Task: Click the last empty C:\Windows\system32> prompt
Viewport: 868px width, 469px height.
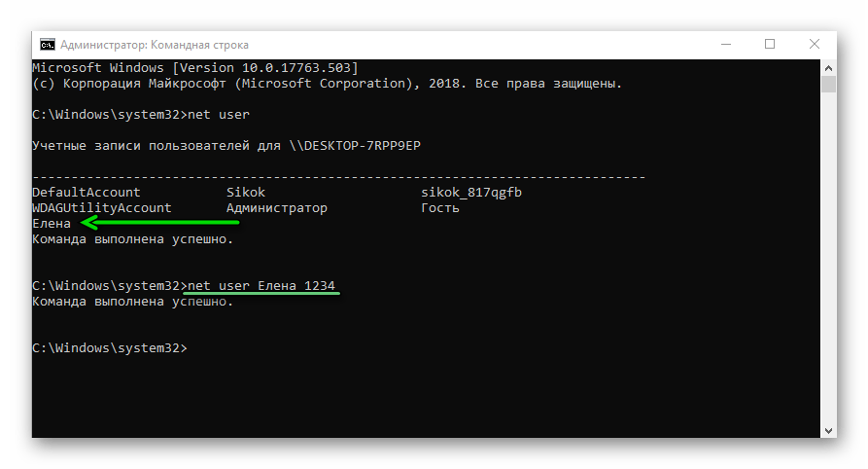Action: click(x=109, y=348)
